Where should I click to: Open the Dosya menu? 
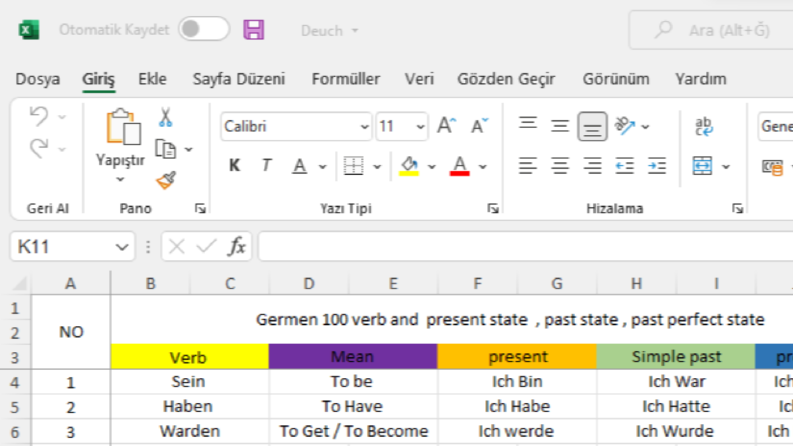click(x=37, y=79)
